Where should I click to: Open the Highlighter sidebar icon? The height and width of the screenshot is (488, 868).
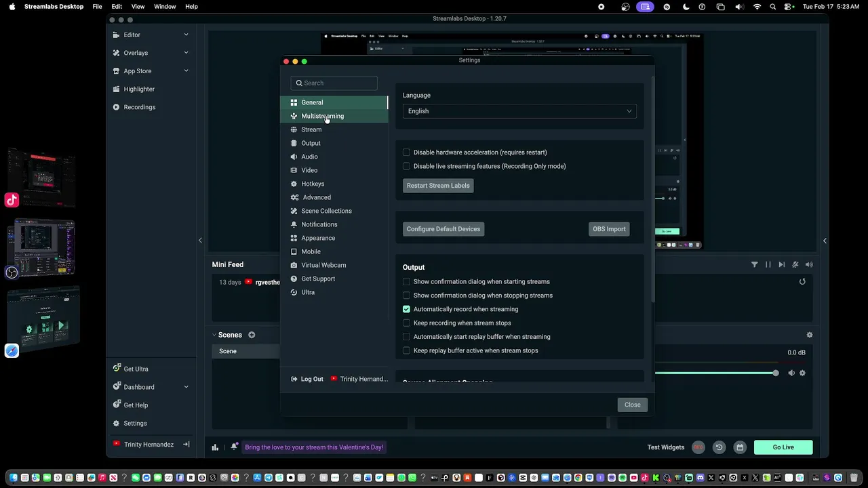(x=116, y=89)
